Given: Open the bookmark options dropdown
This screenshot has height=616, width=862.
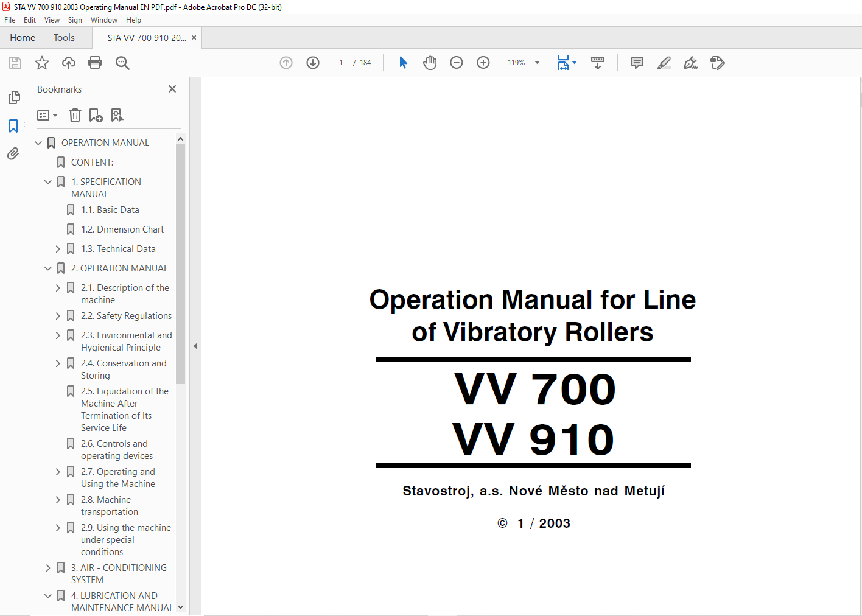Looking at the screenshot, I should point(47,115).
